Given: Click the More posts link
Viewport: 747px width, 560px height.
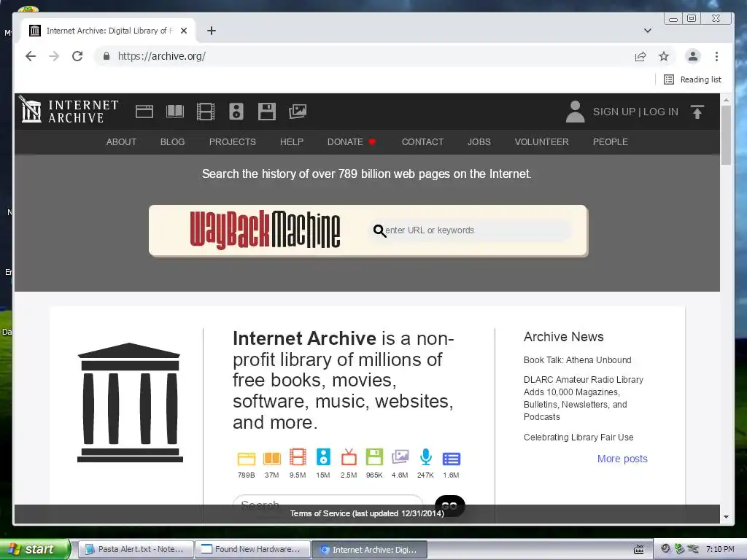Looking at the screenshot, I should click(622, 459).
